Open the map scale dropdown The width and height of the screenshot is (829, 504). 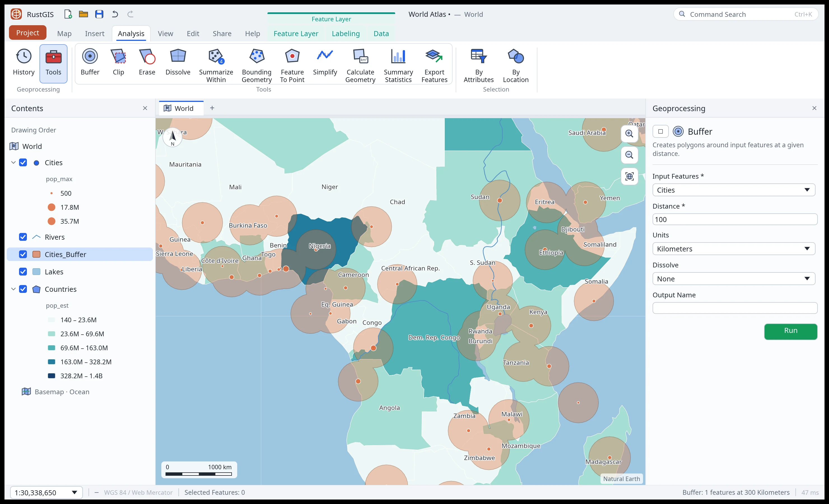(46, 493)
